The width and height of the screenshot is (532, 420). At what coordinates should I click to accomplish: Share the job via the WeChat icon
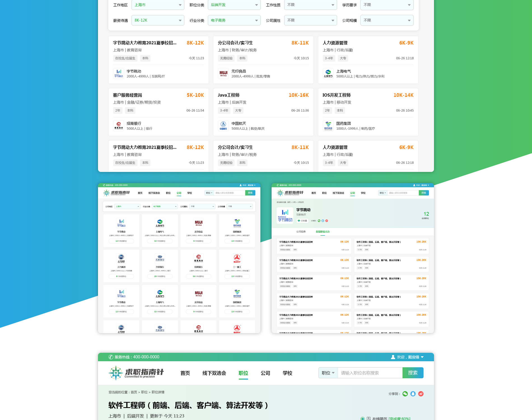coord(405,394)
